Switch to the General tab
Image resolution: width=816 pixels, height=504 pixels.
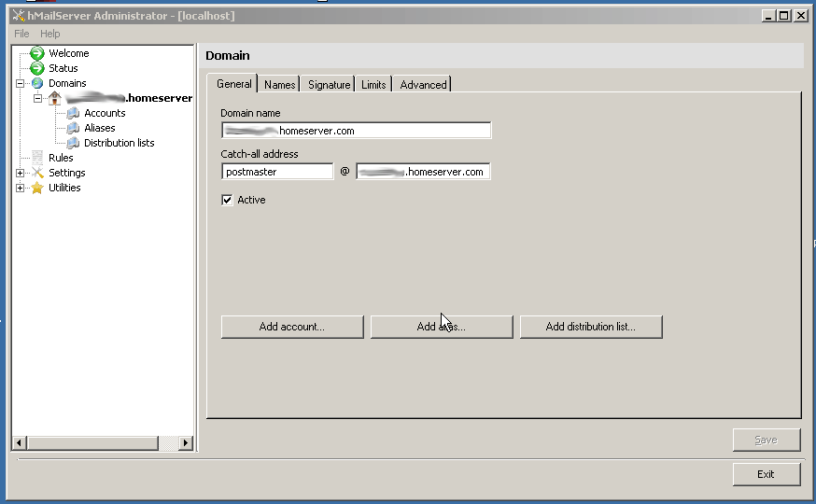[x=233, y=84]
